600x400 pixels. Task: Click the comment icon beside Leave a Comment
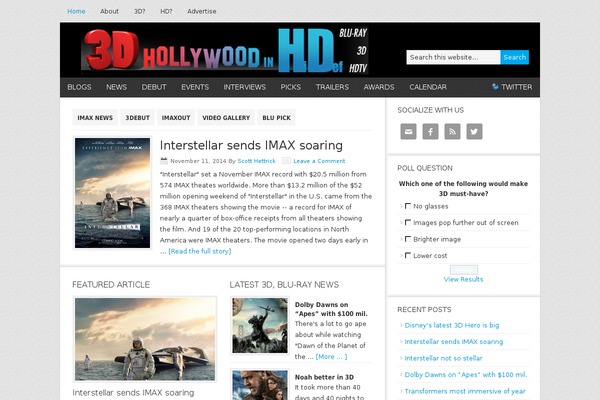click(x=286, y=161)
